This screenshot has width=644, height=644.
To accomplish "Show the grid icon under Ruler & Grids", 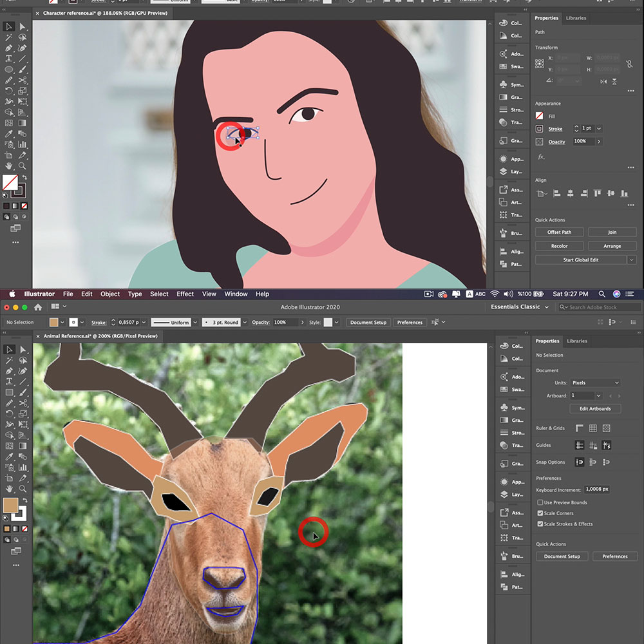I will (592, 428).
